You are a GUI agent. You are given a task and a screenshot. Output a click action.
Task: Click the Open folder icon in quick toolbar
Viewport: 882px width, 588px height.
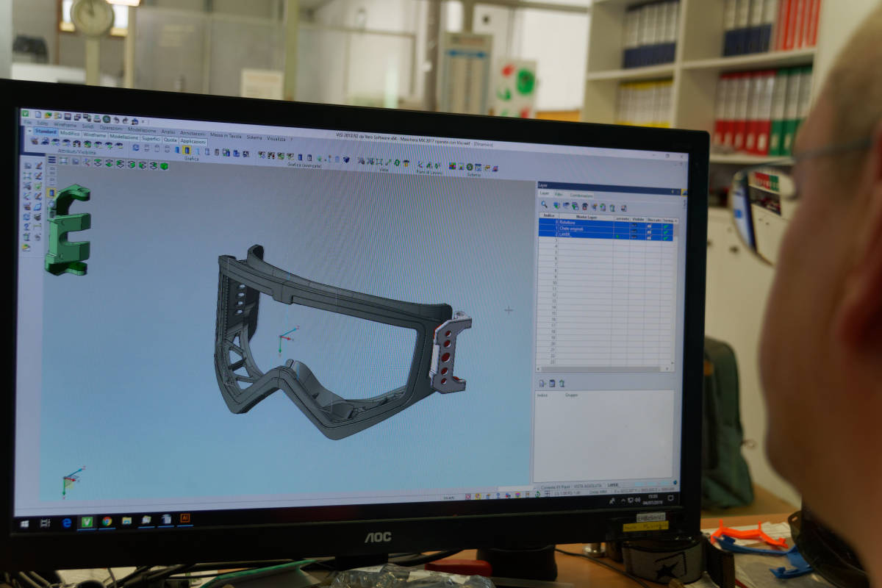[49, 115]
